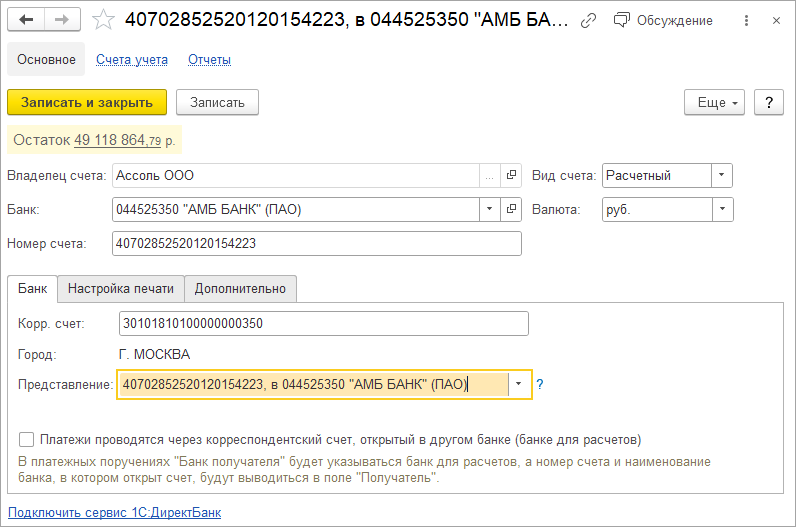The image size is (796, 527).
Task: Open the Обсуждение discussion panel
Action: (664, 20)
